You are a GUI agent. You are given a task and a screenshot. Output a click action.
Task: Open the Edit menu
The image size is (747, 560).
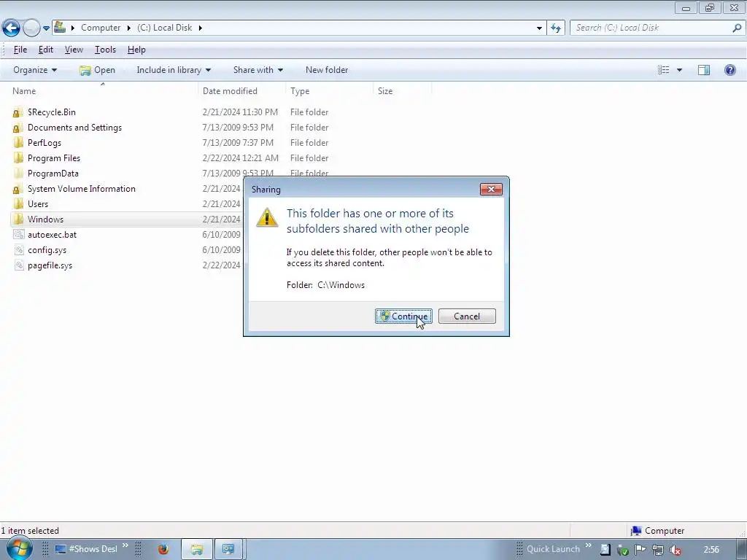tap(46, 50)
